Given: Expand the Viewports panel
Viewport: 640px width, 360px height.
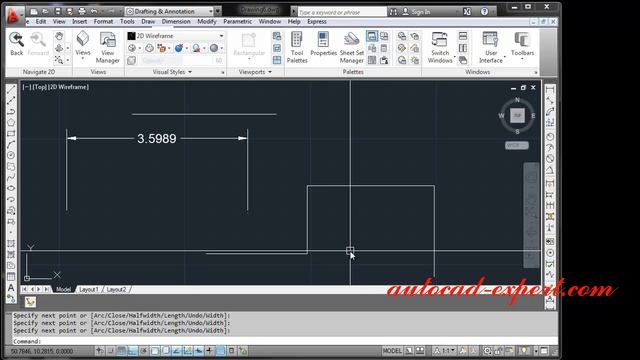Looking at the screenshot, I should click(x=255, y=72).
